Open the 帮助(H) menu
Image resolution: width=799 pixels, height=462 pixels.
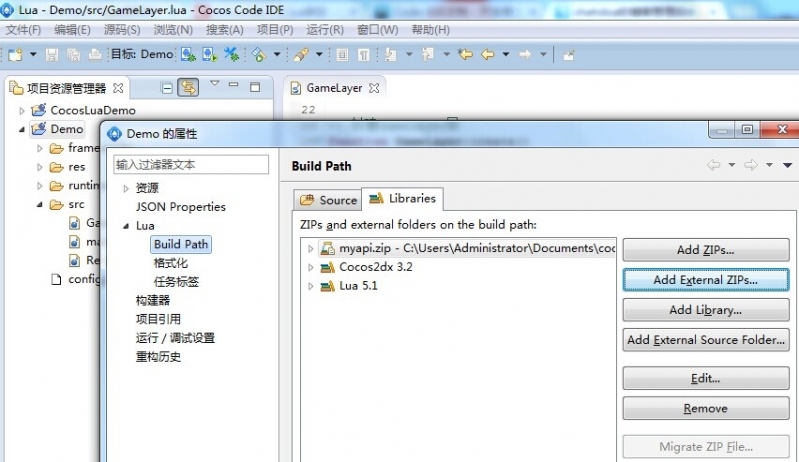tap(431, 30)
